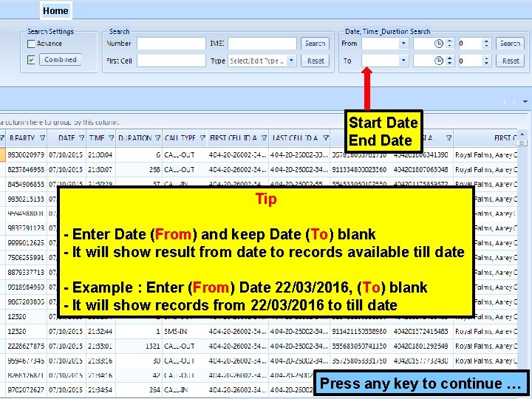
Task: Click time cell 21:30:07
Action: [100, 170]
